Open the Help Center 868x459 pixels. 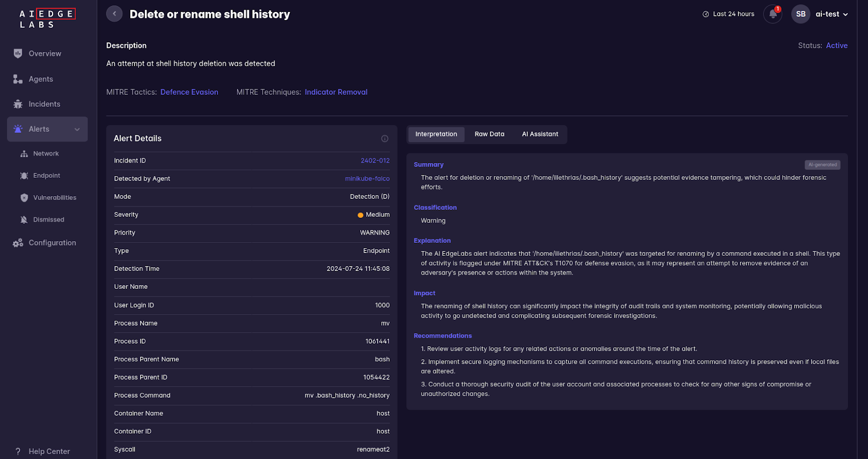pos(49,451)
